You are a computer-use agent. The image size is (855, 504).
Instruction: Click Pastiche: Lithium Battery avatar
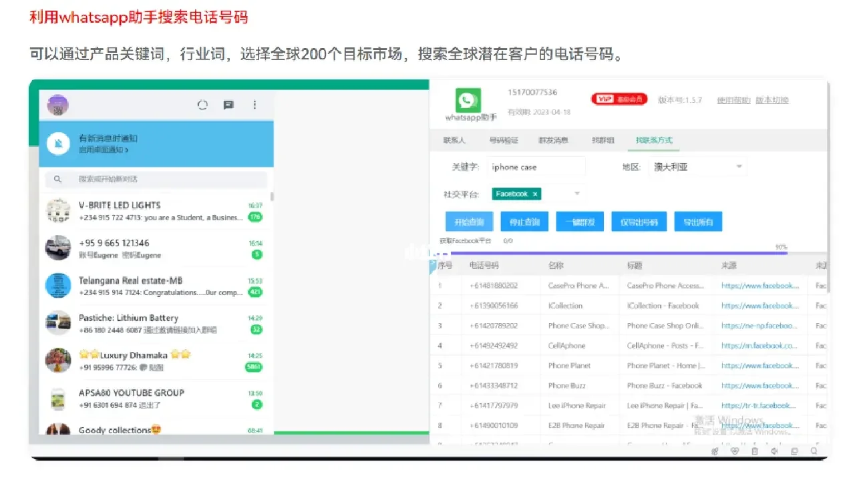[x=58, y=323]
